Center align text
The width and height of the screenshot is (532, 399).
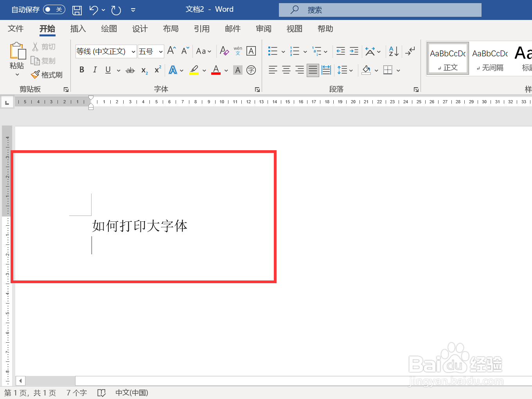click(x=286, y=70)
